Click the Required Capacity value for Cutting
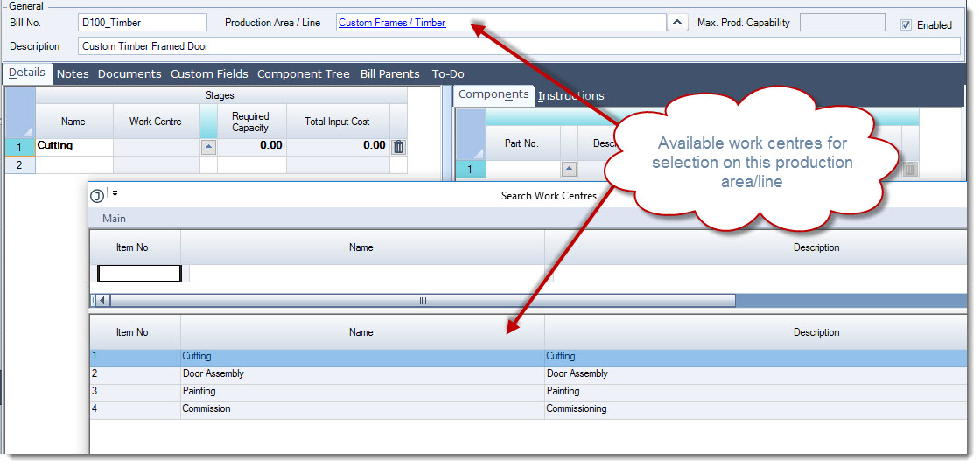 [252, 147]
